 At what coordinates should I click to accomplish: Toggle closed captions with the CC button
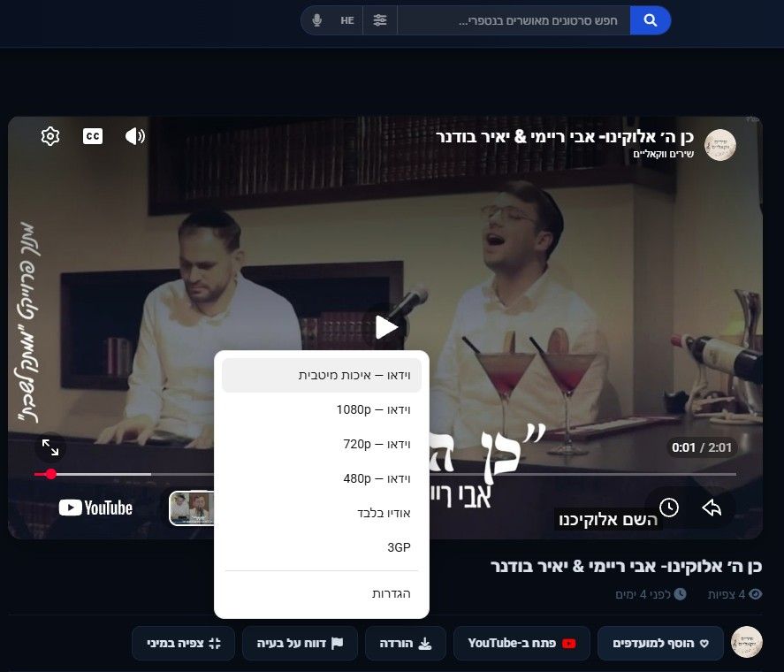[93, 136]
